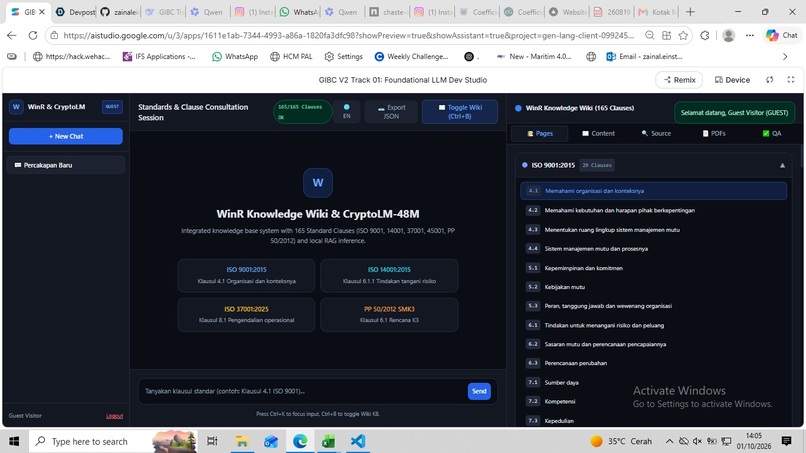Click the W icon beside WinR & CryptoLM
Image resolution: width=806 pixels, height=453 pixels.
coord(16,107)
